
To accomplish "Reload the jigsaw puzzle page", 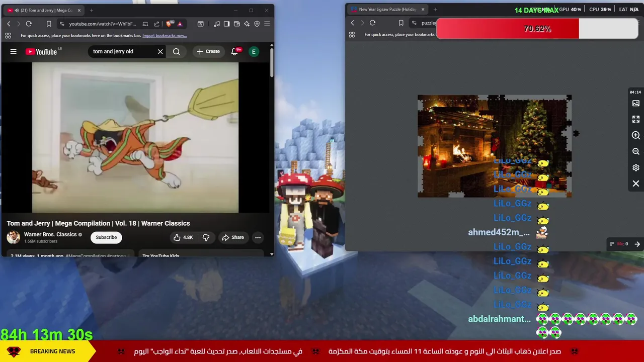I will (372, 23).
